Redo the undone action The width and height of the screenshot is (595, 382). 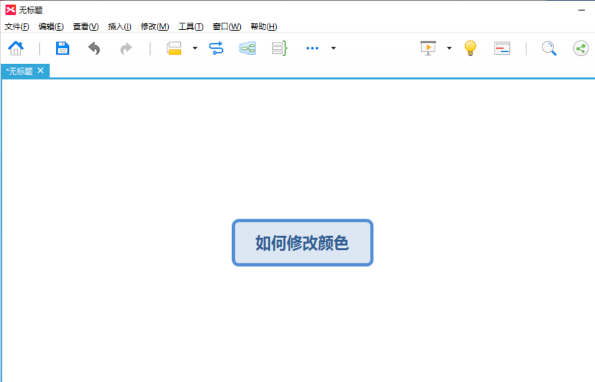tap(126, 49)
